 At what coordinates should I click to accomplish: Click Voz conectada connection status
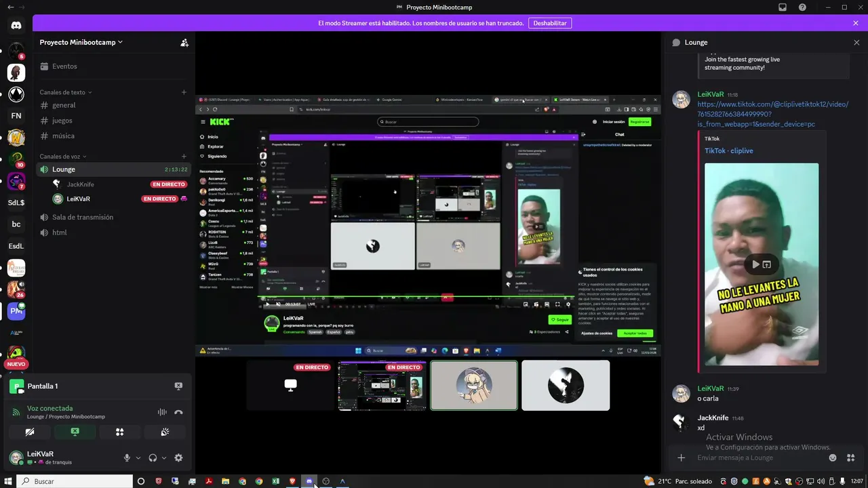[50, 409]
